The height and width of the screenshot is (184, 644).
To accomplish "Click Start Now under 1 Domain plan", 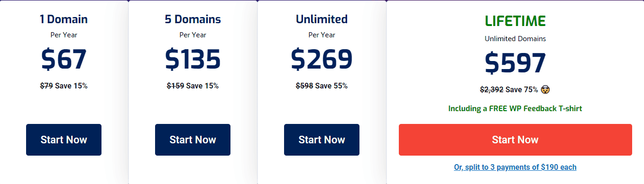I will tap(64, 140).
